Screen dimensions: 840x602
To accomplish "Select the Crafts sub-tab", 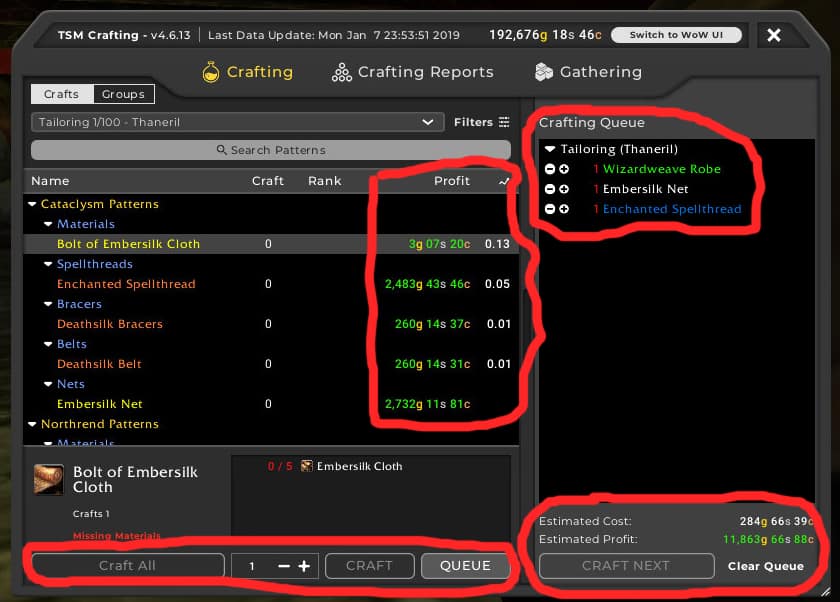I will pyautogui.click(x=62, y=94).
